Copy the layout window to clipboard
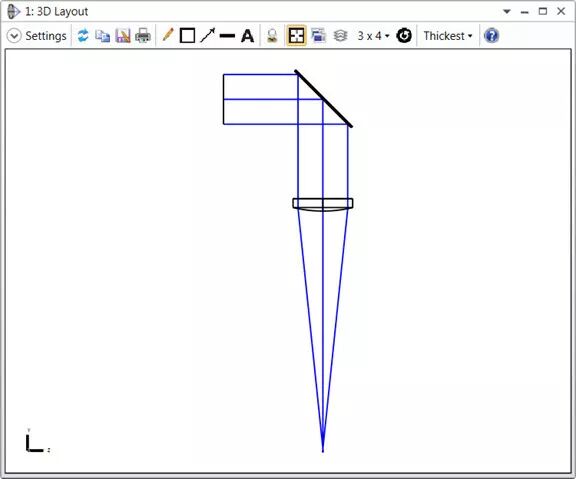This screenshot has height=479, width=576. click(x=102, y=36)
